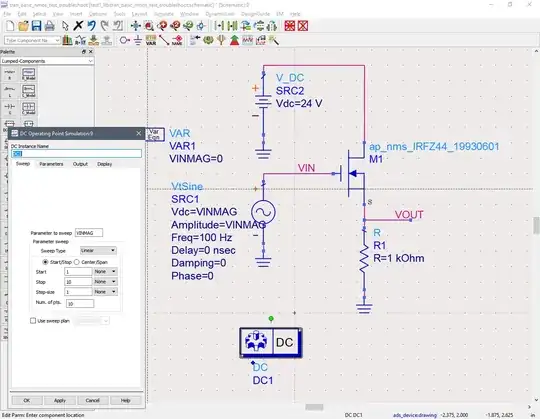Open the Stop unit None dropdown
Screen dimensions: 540x419
(105, 282)
